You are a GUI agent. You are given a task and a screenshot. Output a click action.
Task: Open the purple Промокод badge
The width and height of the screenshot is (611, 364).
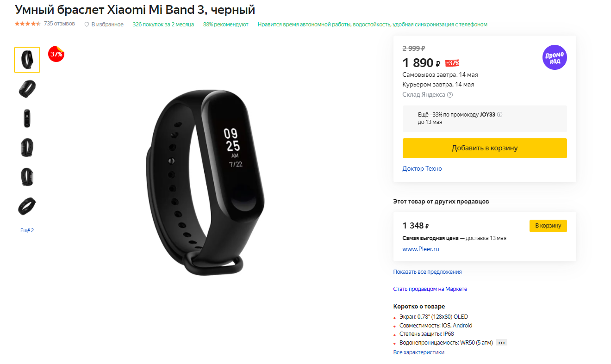pyautogui.click(x=555, y=58)
